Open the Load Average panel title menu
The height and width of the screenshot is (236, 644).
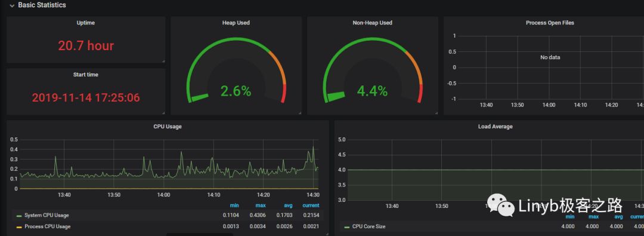point(496,127)
